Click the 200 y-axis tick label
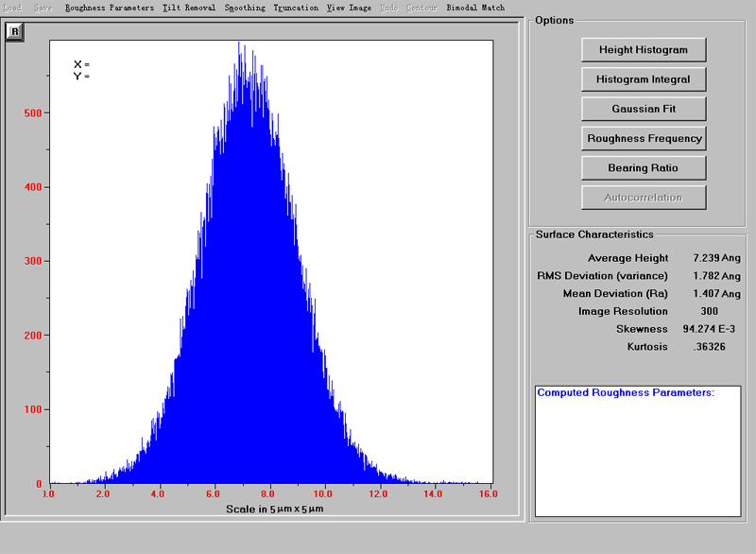 coord(33,336)
